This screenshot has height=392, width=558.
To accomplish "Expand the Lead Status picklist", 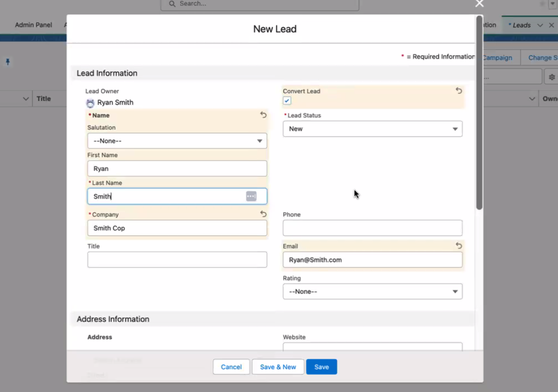I will 372,129.
